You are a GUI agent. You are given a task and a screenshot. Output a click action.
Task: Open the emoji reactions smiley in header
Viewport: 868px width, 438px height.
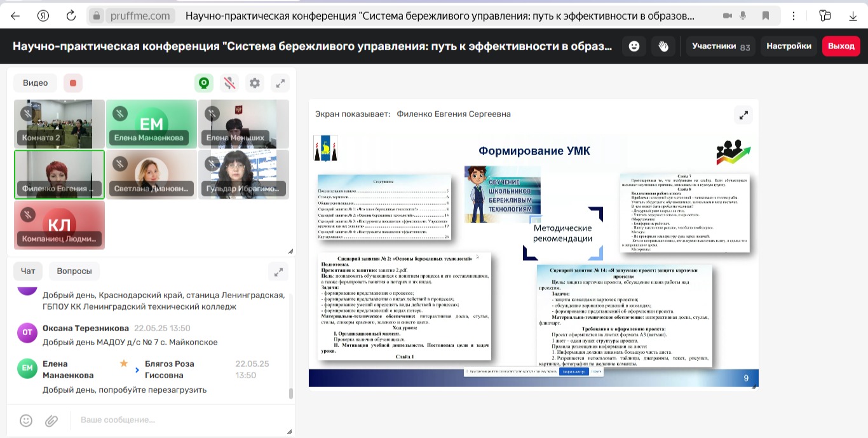634,46
